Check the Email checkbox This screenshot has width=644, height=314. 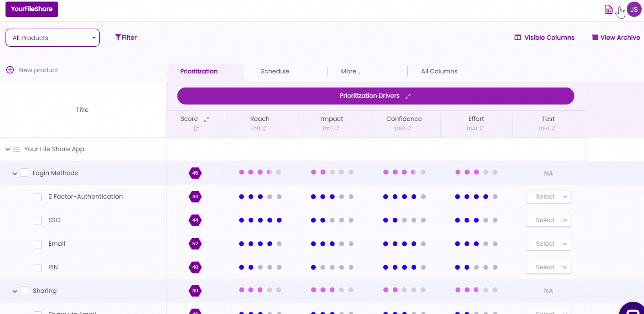pos(38,244)
